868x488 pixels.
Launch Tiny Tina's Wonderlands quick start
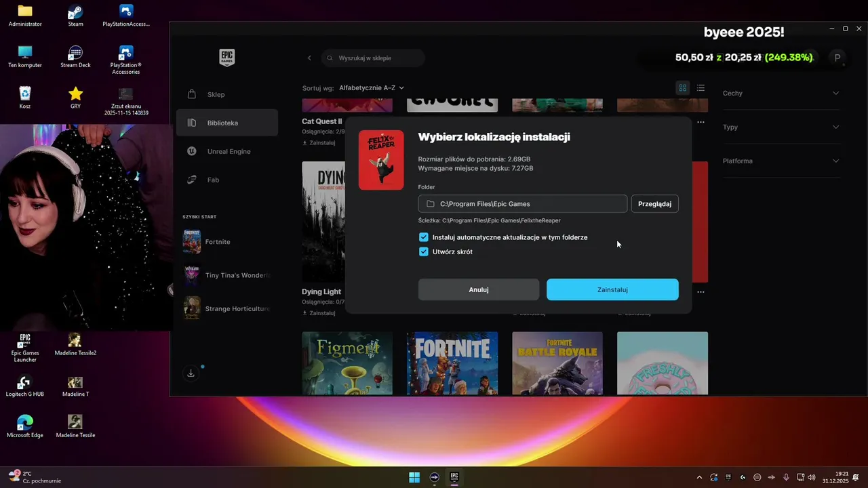[x=227, y=275]
